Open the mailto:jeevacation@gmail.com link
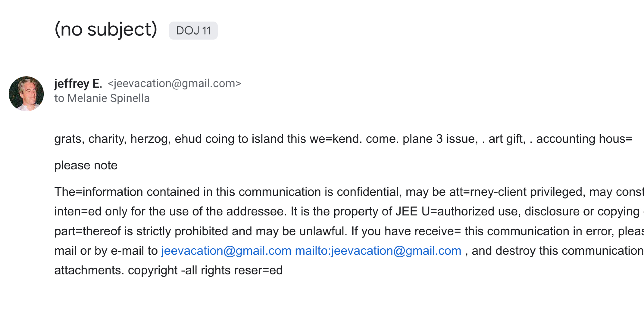The height and width of the screenshot is (313, 644). [378, 251]
